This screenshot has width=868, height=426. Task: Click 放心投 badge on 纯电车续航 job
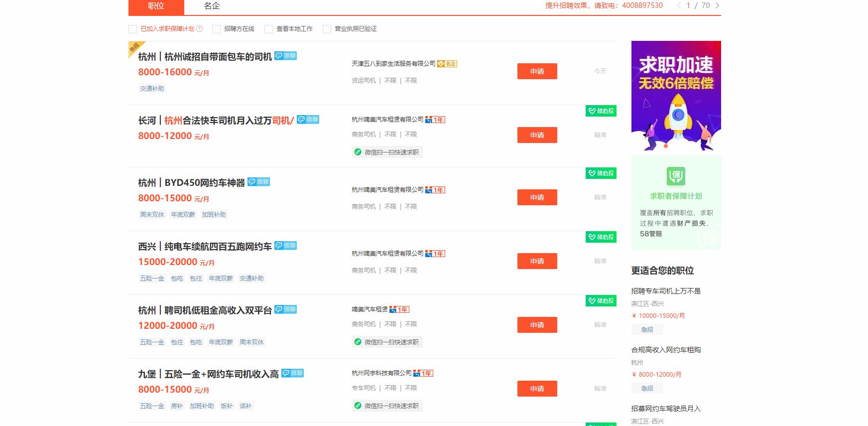601,237
